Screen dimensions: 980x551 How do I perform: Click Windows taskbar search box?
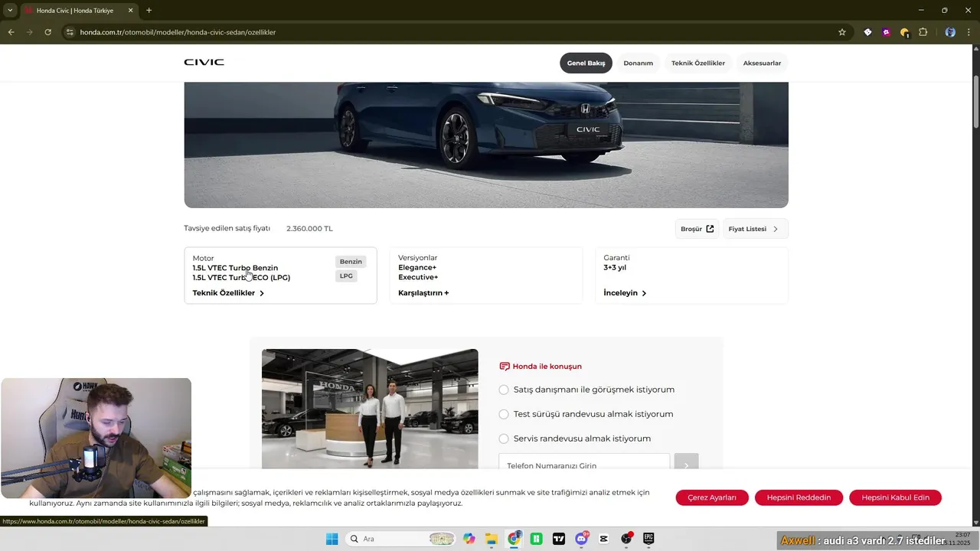click(x=400, y=539)
